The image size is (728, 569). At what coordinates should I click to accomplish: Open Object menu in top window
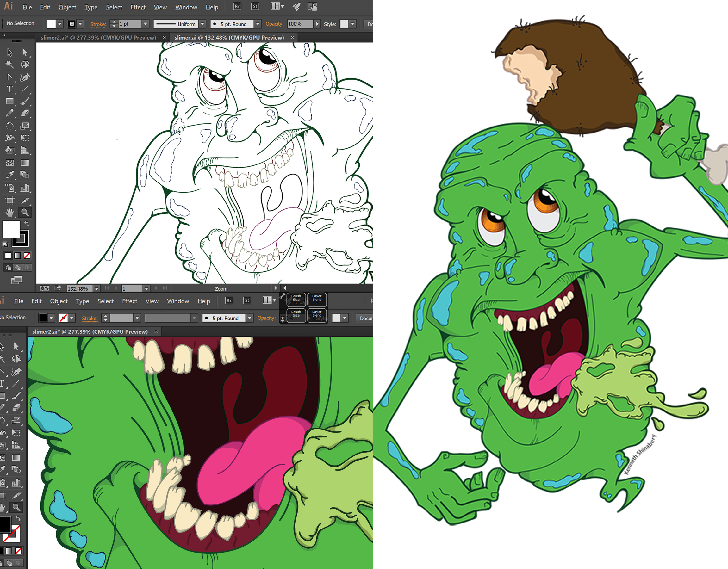click(67, 7)
